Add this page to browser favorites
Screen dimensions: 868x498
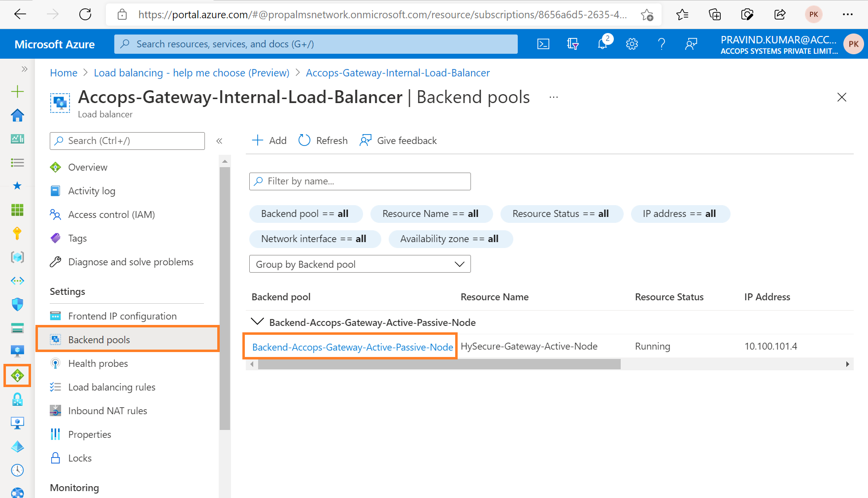pos(647,15)
